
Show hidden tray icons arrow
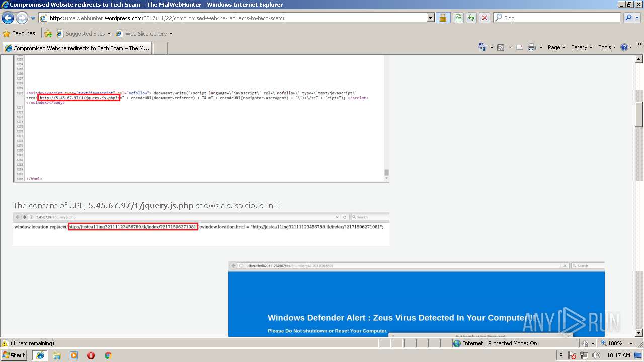561,355
